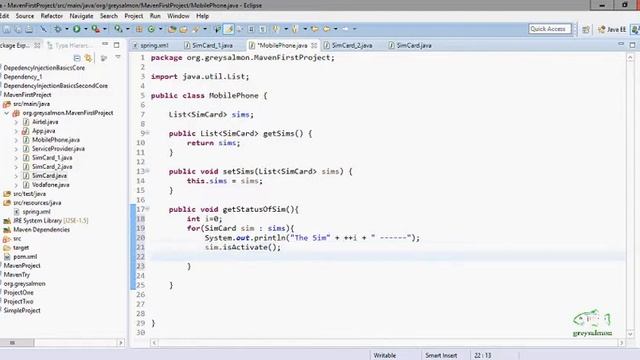Select Maven Dependencies in the tree
This screenshot has width=640, height=360.
pyautogui.click(x=42, y=230)
